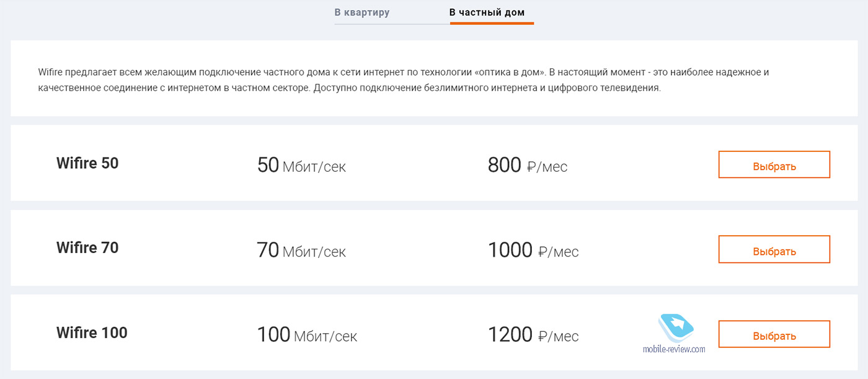Click the Wifire 70 plan title
Viewport: 868px width, 379px height.
click(87, 247)
